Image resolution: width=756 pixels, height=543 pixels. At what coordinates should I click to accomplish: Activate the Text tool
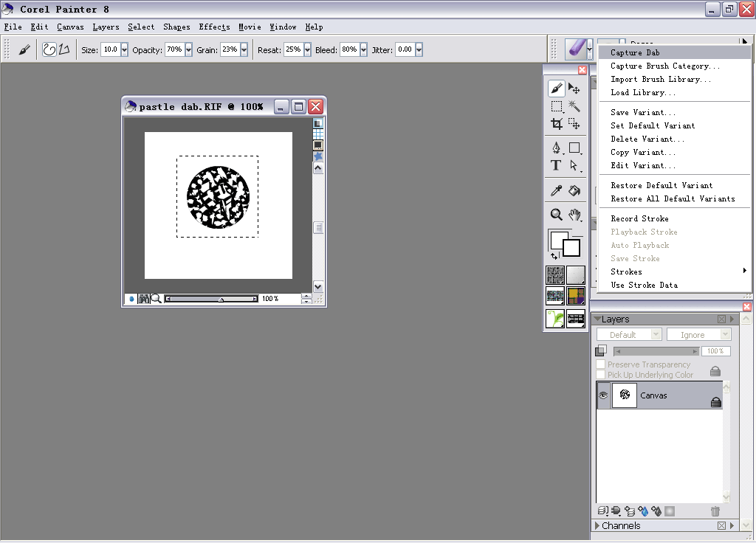click(x=556, y=165)
